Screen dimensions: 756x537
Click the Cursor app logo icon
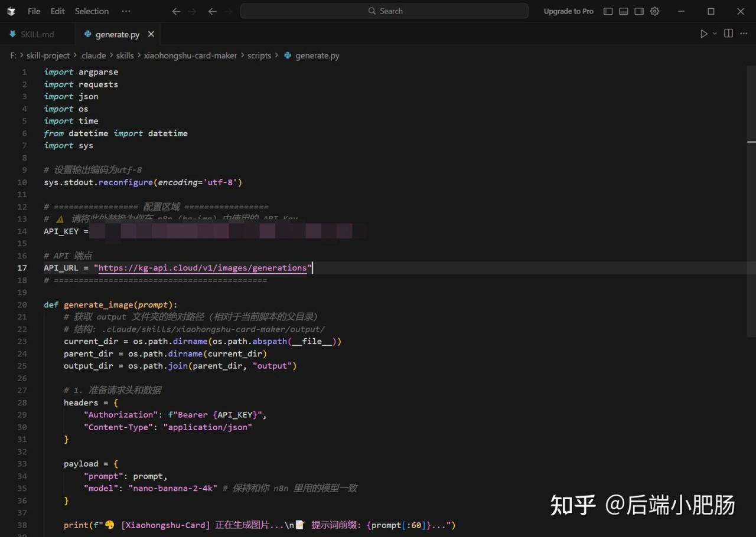[11, 11]
